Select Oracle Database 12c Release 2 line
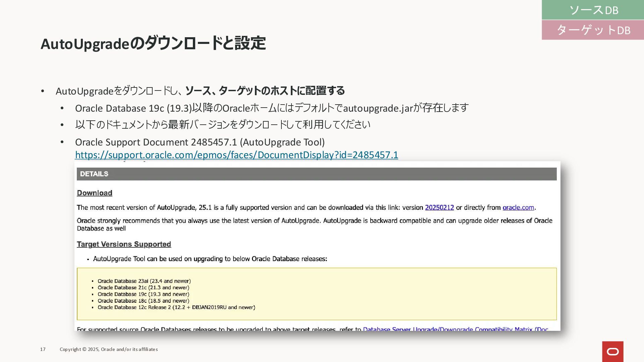 pos(176,307)
